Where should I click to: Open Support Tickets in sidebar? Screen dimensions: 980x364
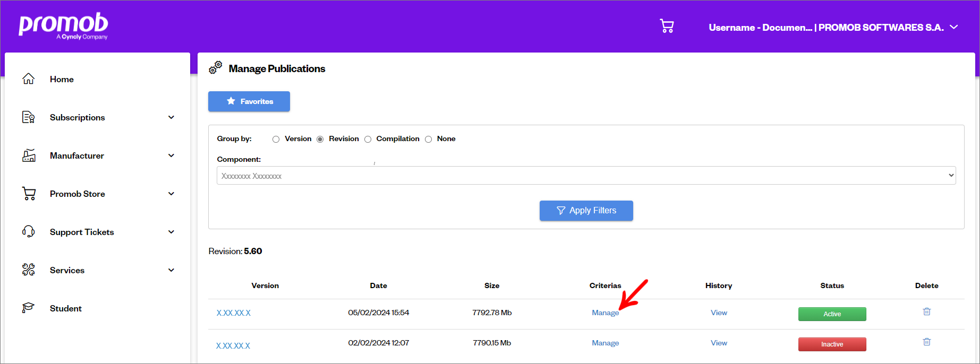pyautogui.click(x=82, y=232)
